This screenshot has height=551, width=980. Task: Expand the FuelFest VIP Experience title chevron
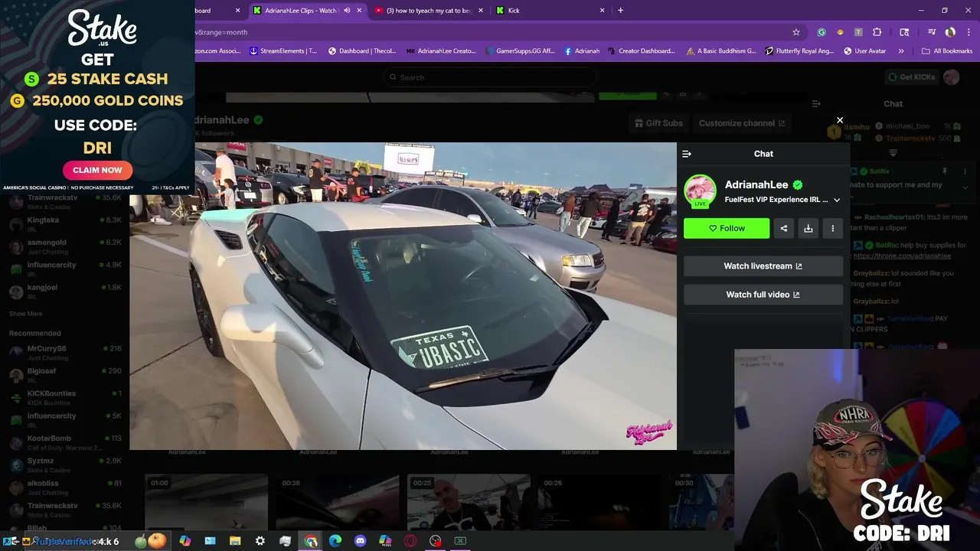[x=837, y=200]
